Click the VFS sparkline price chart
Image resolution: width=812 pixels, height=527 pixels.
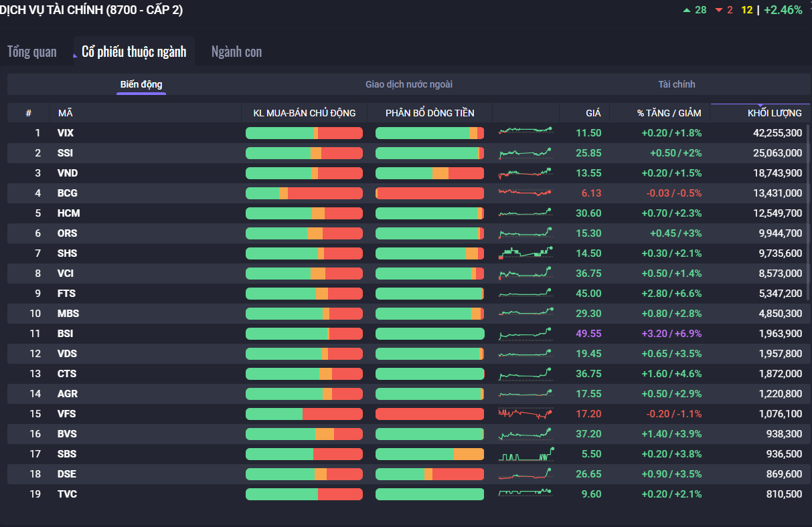[525, 414]
